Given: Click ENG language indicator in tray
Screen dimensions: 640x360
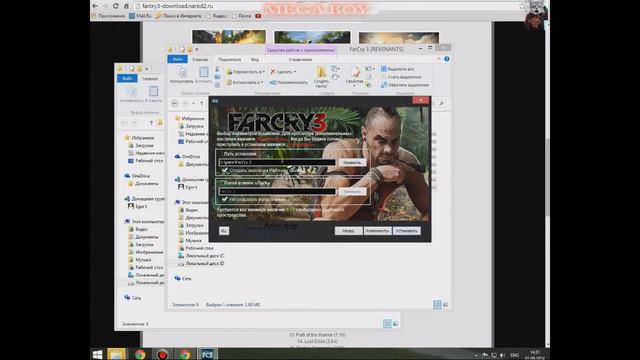Looking at the screenshot, I should [515, 355].
